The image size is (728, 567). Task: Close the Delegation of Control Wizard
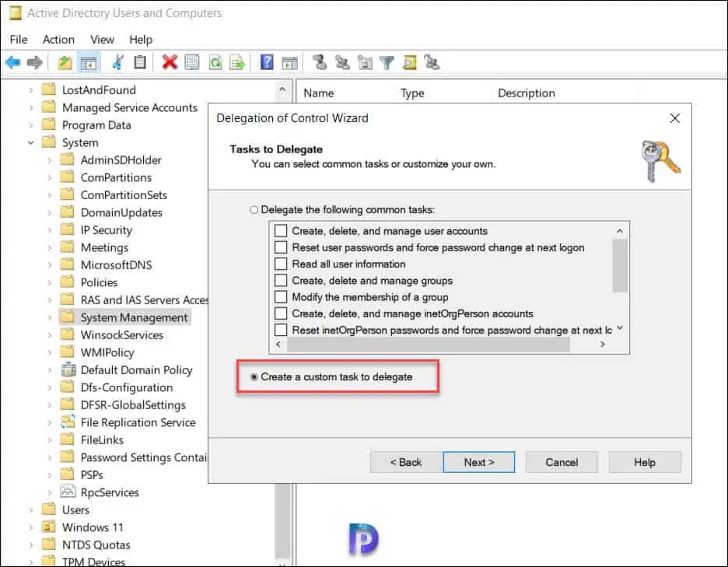tap(674, 118)
